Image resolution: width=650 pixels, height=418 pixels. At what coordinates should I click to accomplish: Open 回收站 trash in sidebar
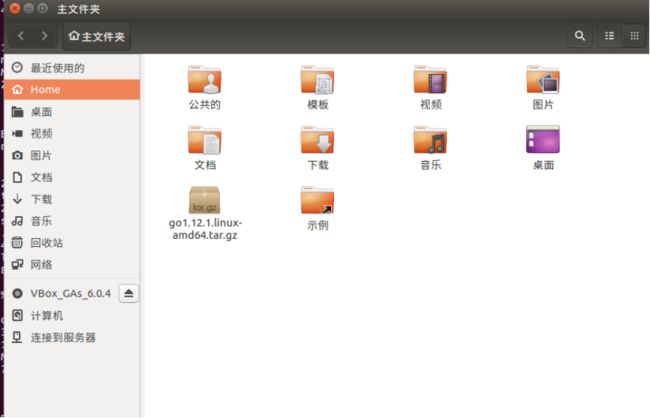[72, 243]
